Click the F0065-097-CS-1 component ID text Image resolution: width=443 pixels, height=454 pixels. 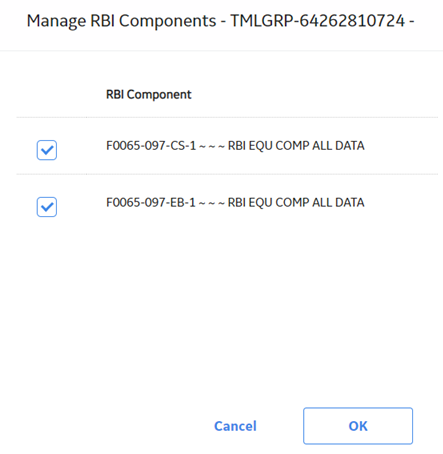pyautogui.click(x=151, y=146)
